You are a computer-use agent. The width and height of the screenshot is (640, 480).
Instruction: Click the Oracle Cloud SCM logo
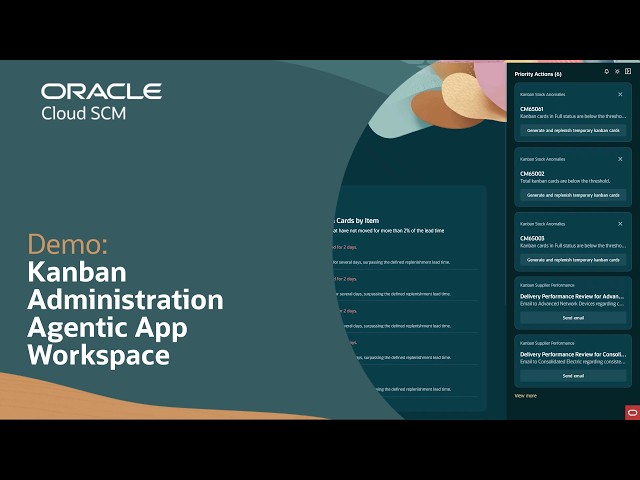101,102
